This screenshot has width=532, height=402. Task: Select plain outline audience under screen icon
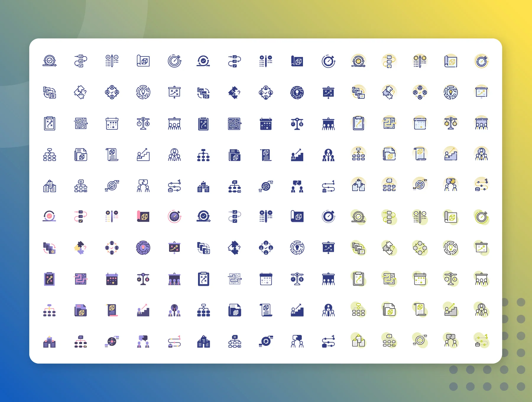click(174, 123)
